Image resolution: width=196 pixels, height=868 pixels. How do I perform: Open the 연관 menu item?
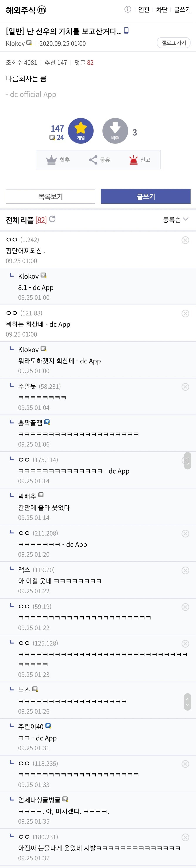[144, 10]
